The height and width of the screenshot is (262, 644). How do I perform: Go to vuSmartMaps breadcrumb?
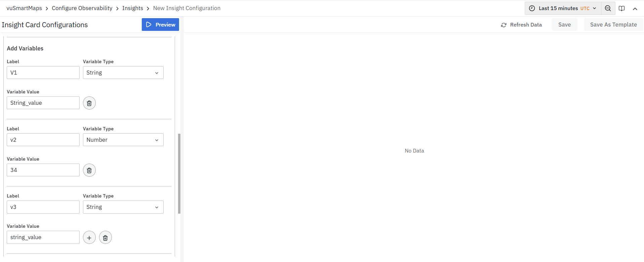click(x=24, y=8)
